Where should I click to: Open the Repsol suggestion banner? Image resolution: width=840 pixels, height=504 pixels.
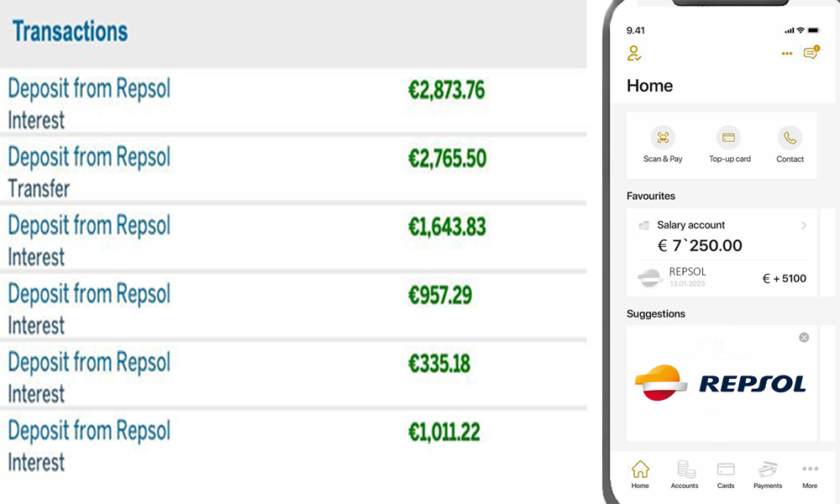point(721,384)
